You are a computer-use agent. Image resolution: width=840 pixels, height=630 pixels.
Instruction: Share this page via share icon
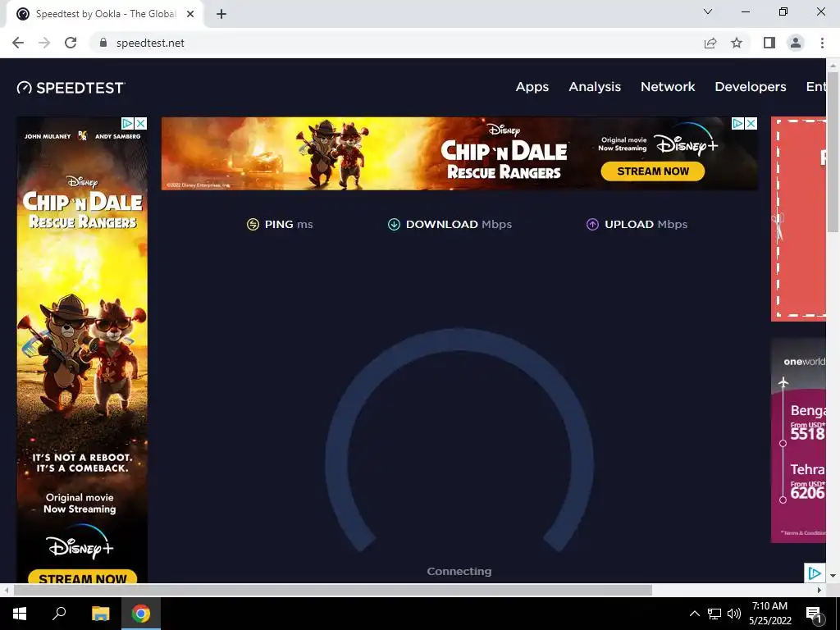coord(710,43)
